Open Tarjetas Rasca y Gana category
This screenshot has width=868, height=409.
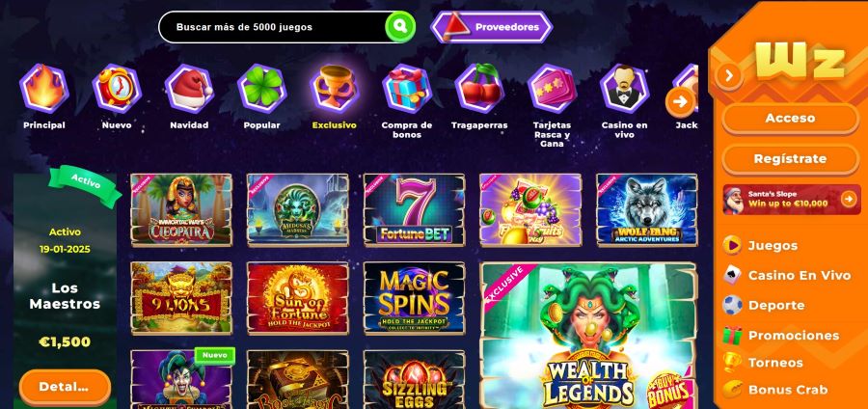click(552, 89)
